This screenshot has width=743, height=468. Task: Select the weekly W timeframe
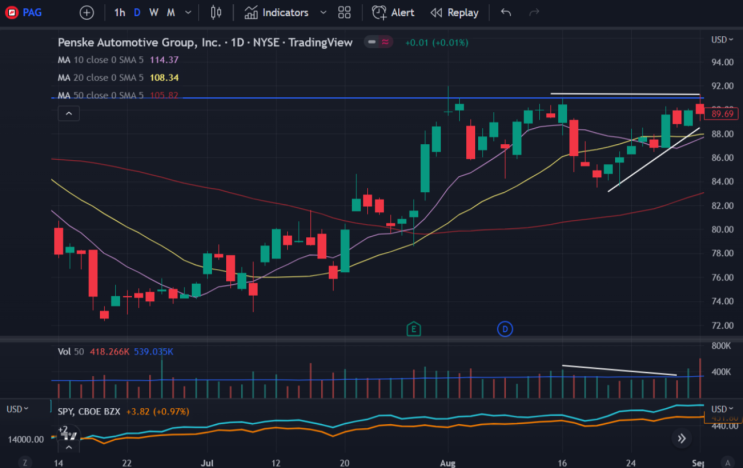coord(154,13)
